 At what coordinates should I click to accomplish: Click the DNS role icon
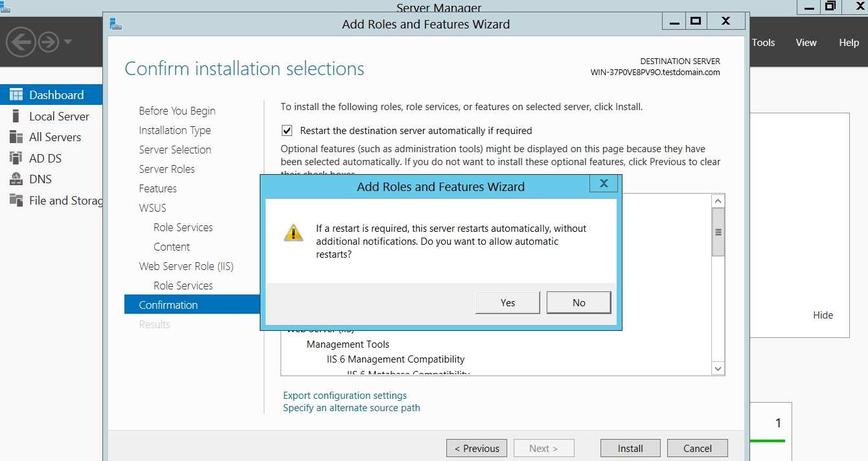point(16,179)
